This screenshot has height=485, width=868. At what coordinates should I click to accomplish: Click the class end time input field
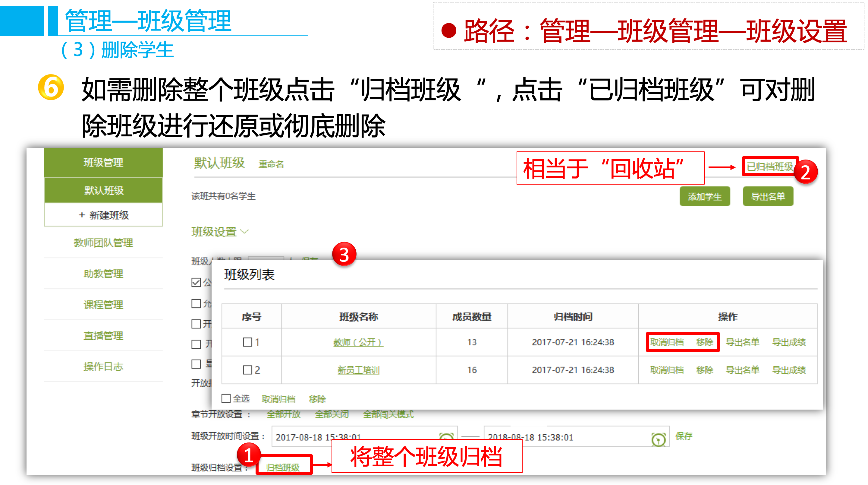click(566, 437)
